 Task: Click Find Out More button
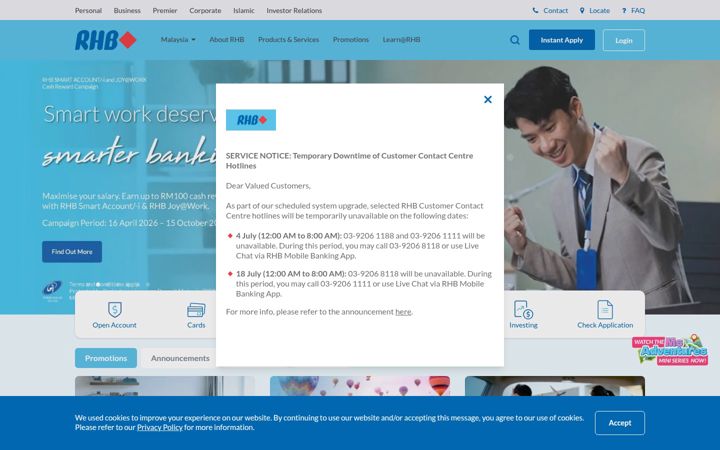click(x=72, y=252)
